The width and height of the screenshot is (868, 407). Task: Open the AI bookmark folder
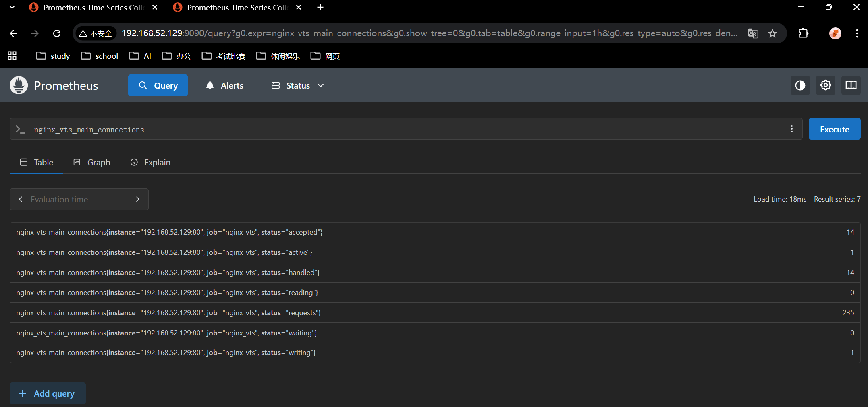coord(140,56)
